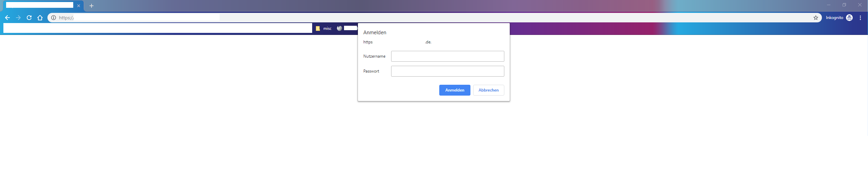Click the Anmelden dialog title
868x180 pixels.
coord(375,33)
